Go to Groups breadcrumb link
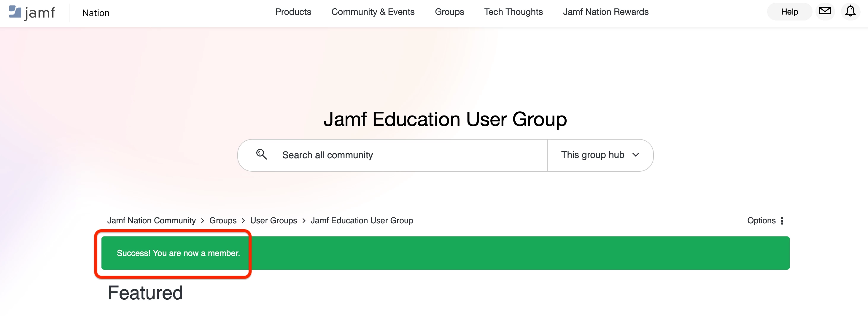This screenshot has width=868, height=316. pyautogui.click(x=223, y=221)
